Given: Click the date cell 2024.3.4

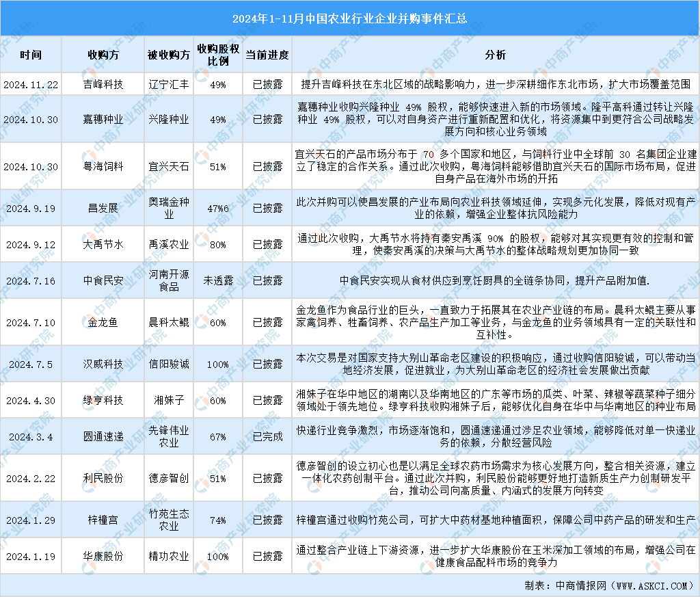Looking at the screenshot, I should click(31, 437).
